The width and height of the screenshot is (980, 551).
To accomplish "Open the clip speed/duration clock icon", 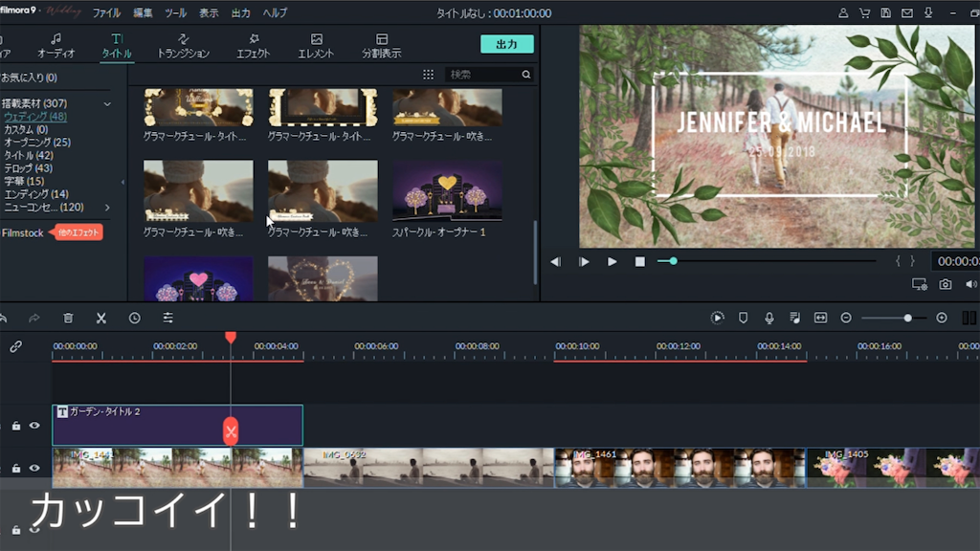I will (134, 318).
